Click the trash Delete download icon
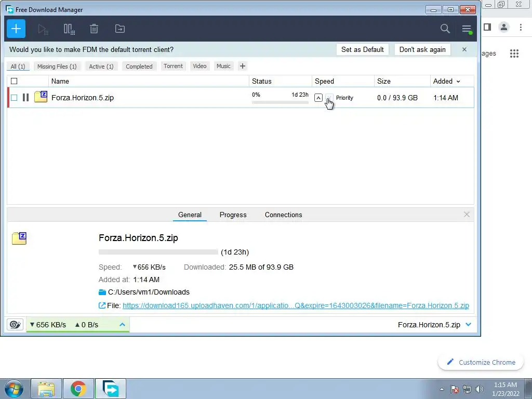 [x=94, y=29]
